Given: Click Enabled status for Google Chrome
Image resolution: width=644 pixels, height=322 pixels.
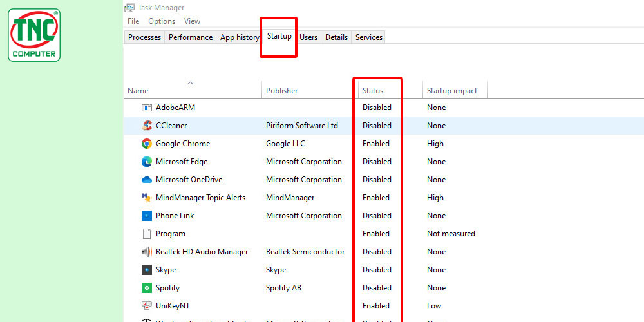Looking at the screenshot, I should point(376,144).
